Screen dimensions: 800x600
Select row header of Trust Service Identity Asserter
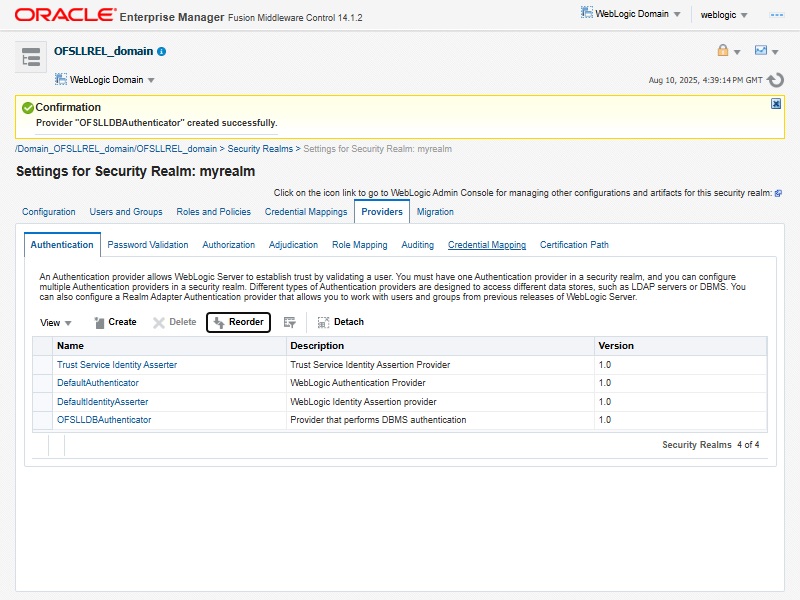click(42, 365)
